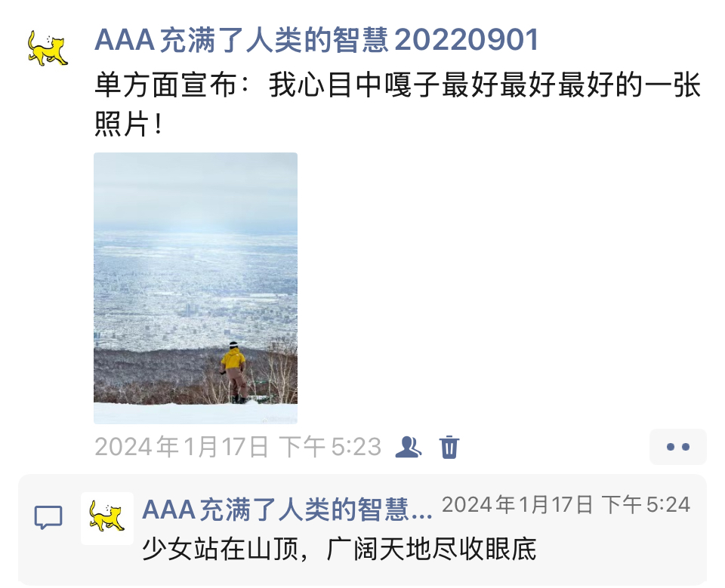This screenshot has width=725, height=588.
Task: Tap the second line of post text 照片！
Action: 129,125
